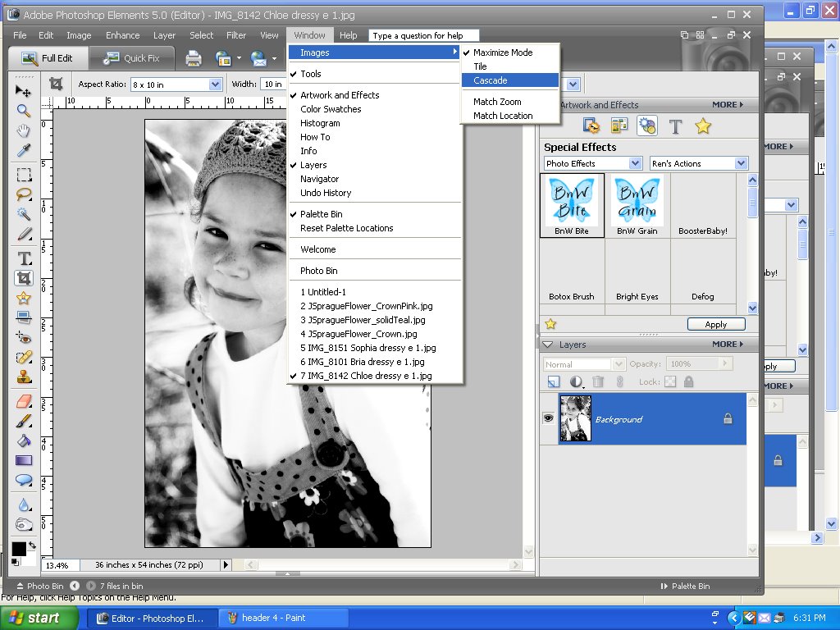
Task: Open header 4 - Paint taskbar button
Action: coord(283,618)
